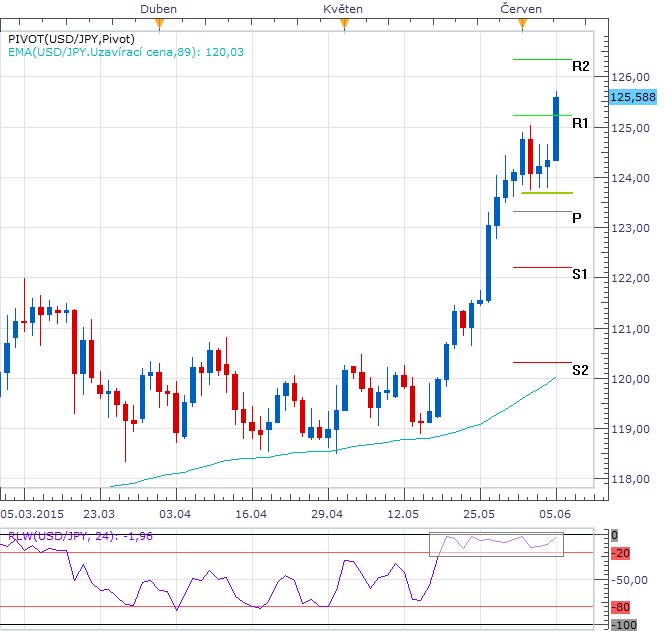Select the EMA(USD/JPY) 89 indicator label
The width and height of the screenshot is (666, 631).
tap(126, 52)
